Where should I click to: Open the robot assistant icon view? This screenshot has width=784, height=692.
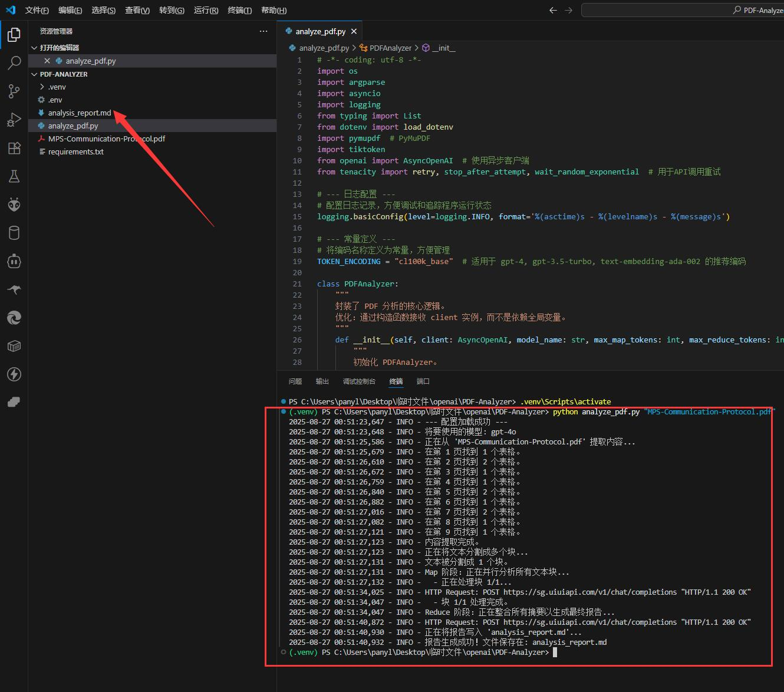coord(14,261)
